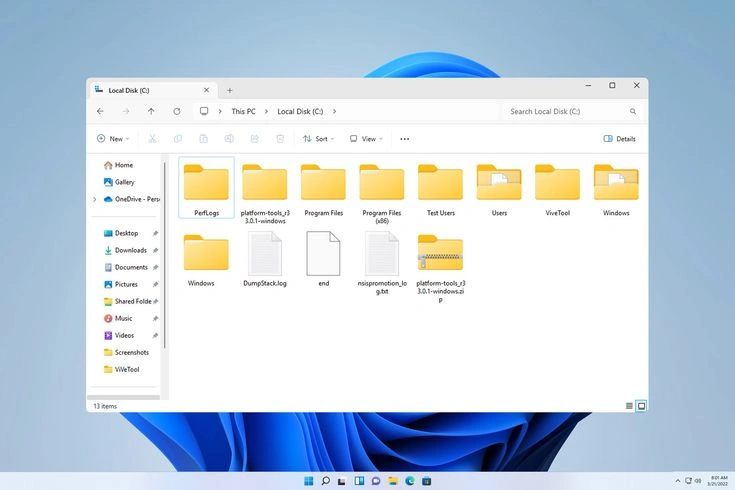Open Screenshots in the sidebar
Viewport: 735px width, 490px height.
[x=126, y=353]
